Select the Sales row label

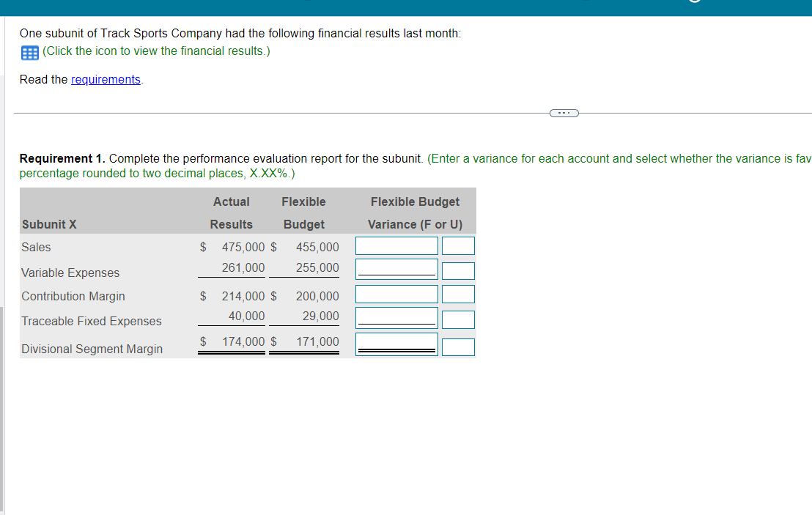coord(36,247)
